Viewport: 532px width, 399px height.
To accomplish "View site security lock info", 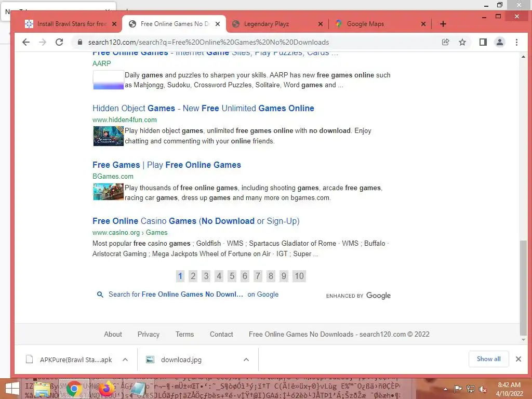I will point(79,42).
